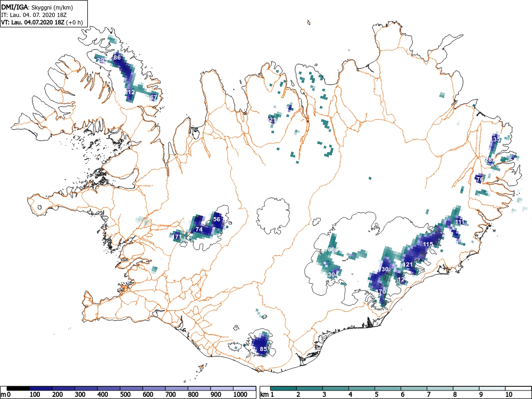
Task: Click the visibility value 111 on the map
Action: pos(460,222)
